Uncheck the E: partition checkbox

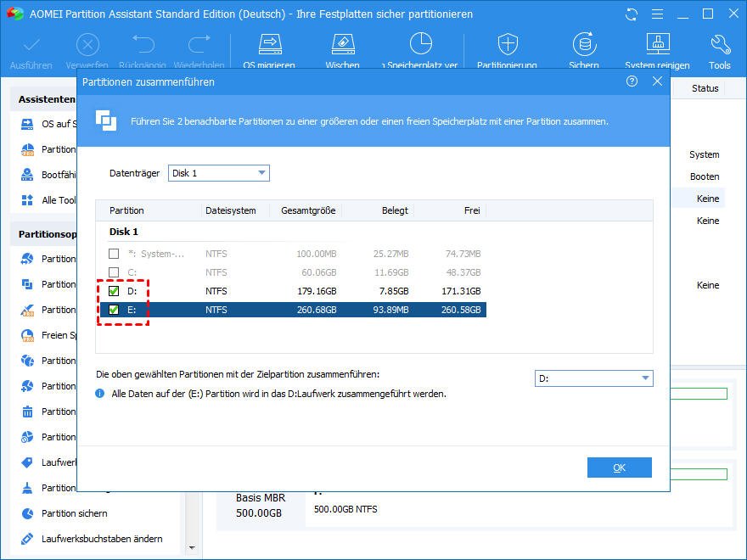114,310
